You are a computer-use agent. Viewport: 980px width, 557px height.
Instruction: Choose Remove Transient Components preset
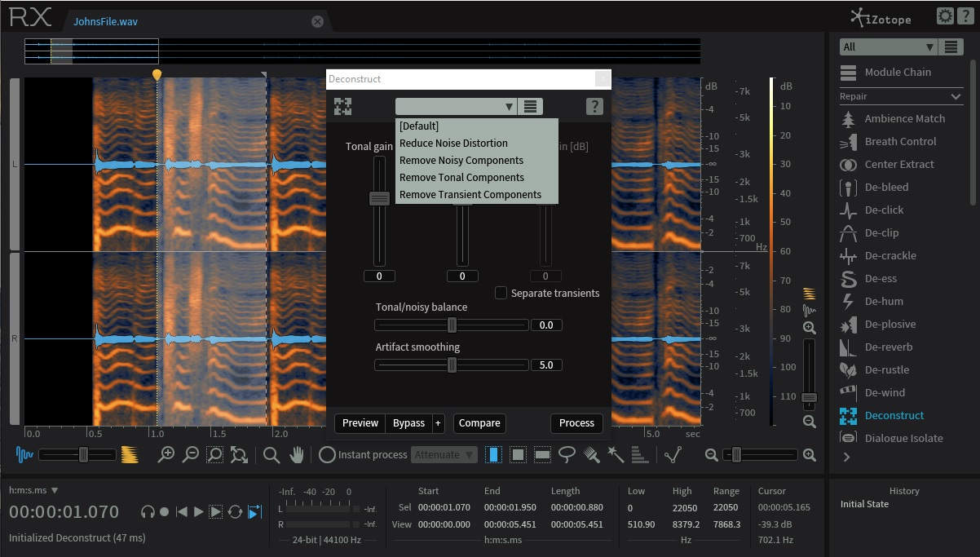click(x=477, y=195)
